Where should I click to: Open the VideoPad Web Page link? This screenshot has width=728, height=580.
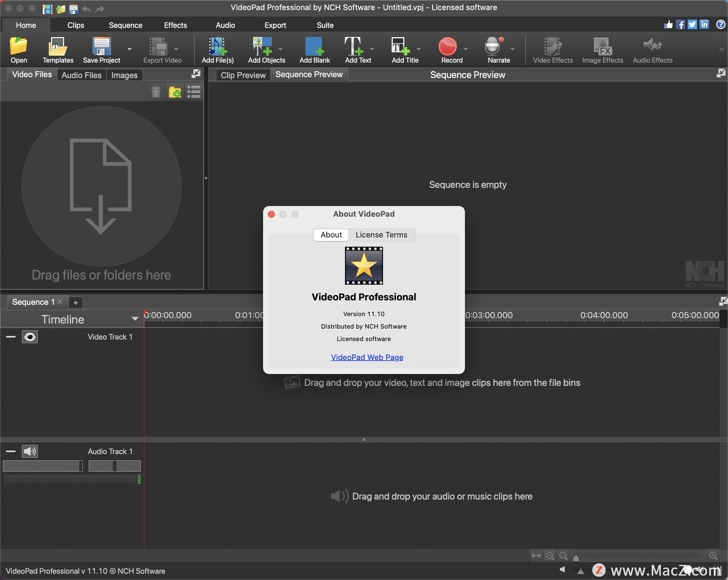pyautogui.click(x=367, y=357)
